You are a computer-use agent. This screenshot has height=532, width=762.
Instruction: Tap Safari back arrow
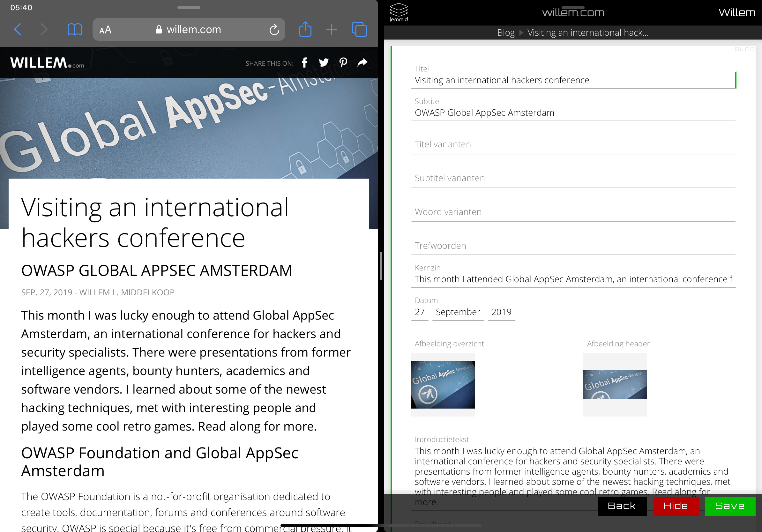[x=18, y=30]
